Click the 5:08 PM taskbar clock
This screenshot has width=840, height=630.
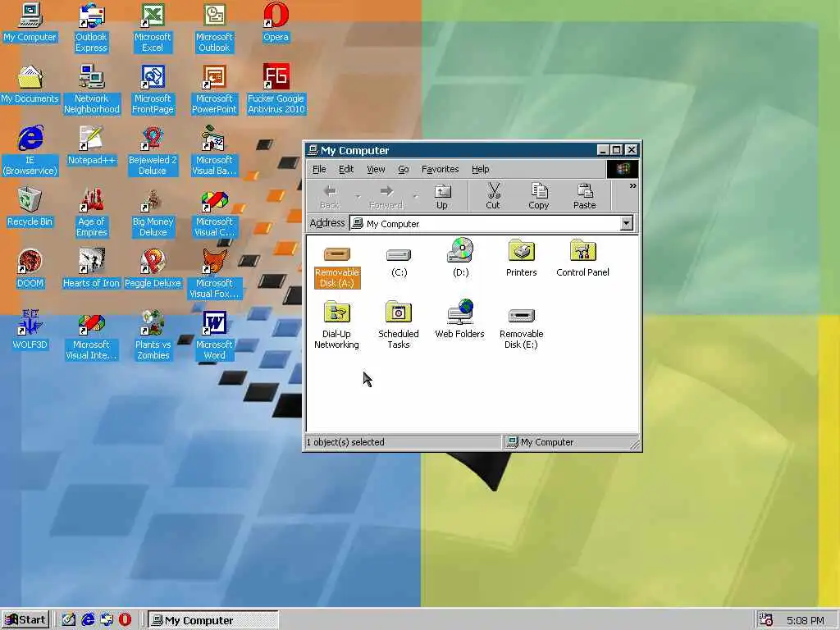pyautogui.click(x=806, y=620)
